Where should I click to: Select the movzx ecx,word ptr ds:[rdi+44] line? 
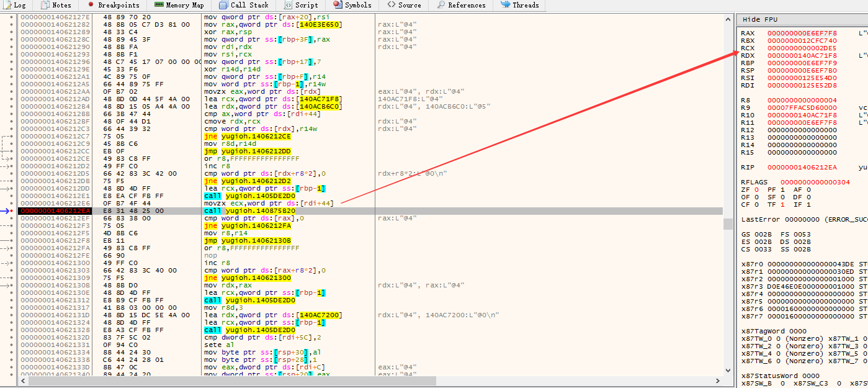269,203
